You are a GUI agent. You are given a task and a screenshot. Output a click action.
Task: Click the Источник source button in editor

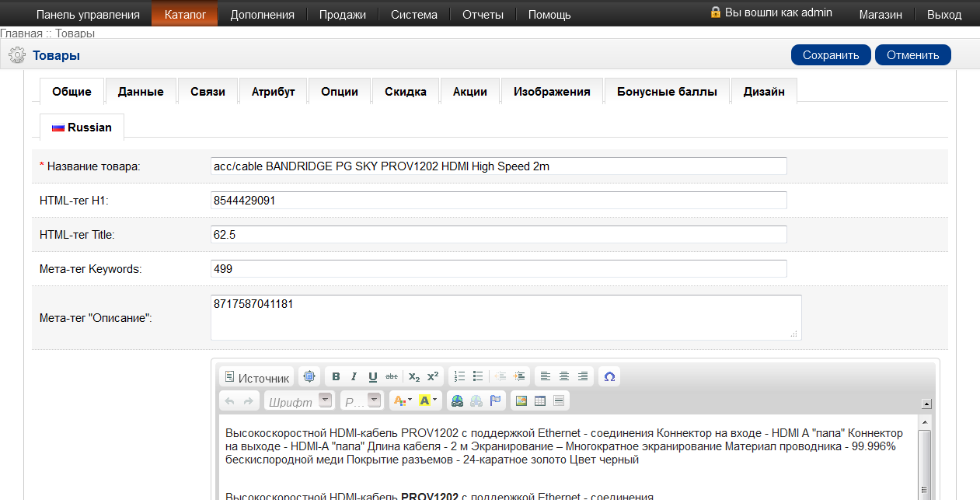pyautogui.click(x=256, y=377)
